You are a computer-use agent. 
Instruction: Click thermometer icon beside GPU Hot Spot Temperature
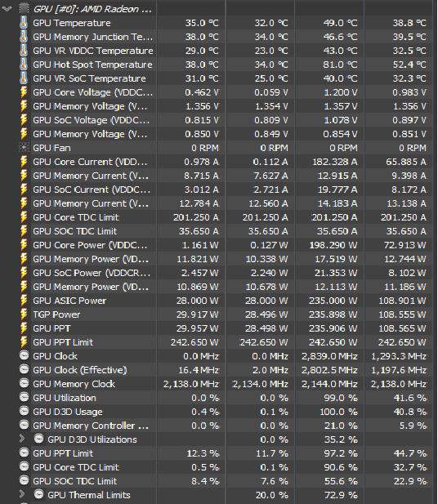click(24, 64)
